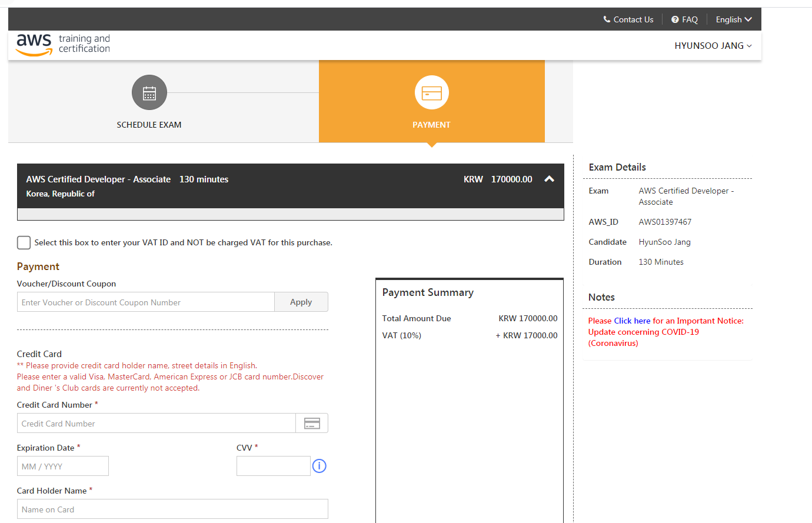Select the SCHEDULE EXAM step label

click(x=149, y=125)
